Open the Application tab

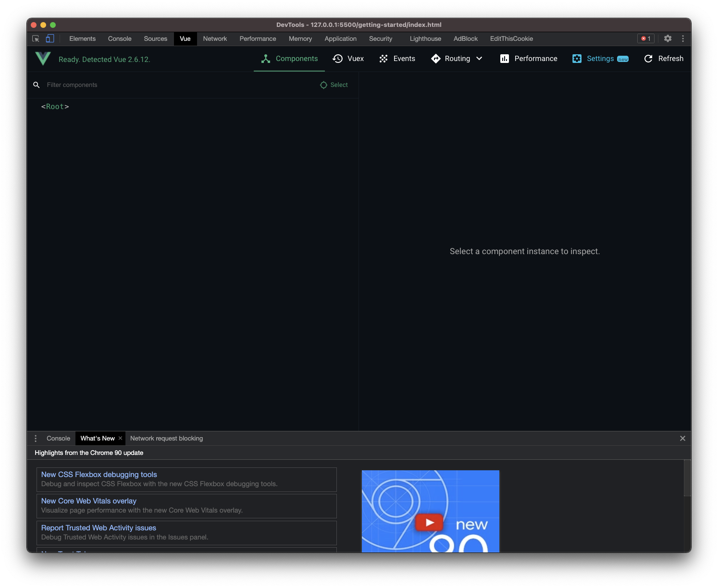click(341, 39)
